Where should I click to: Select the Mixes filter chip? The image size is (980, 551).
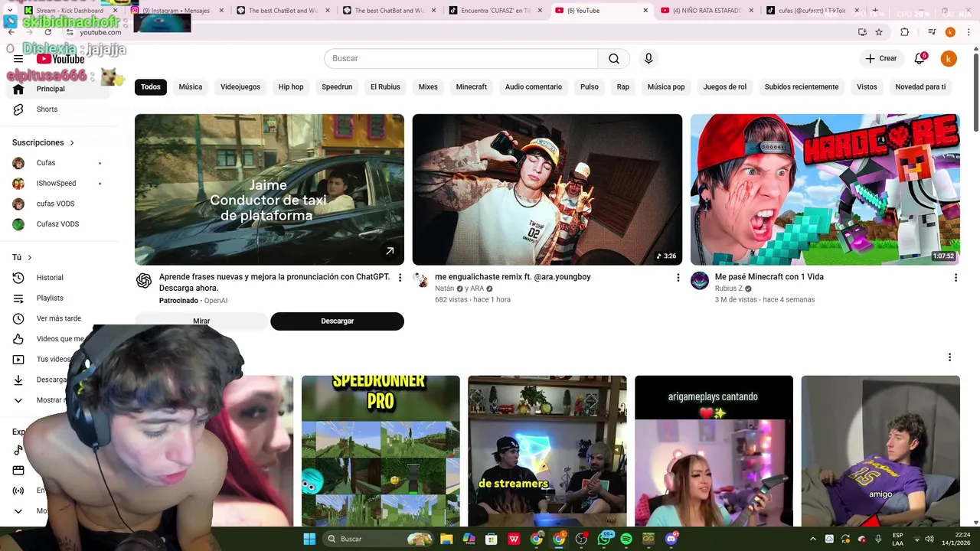click(428, 87)
